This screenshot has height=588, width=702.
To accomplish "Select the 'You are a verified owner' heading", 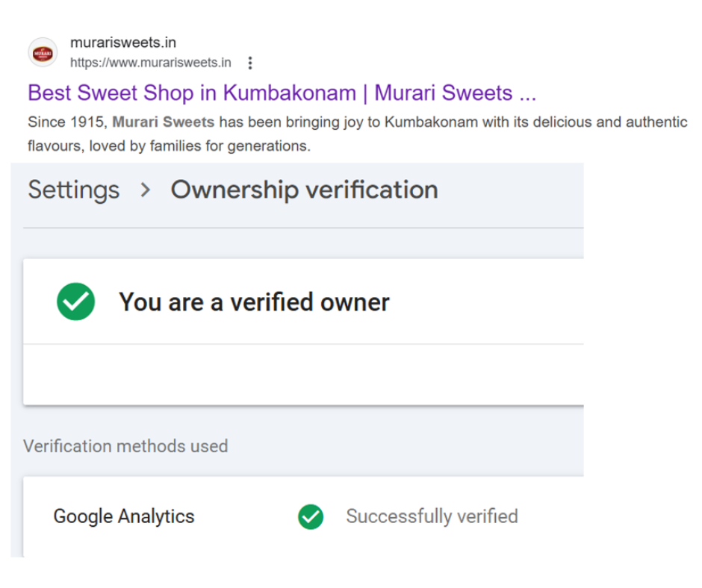I will 254,302.
